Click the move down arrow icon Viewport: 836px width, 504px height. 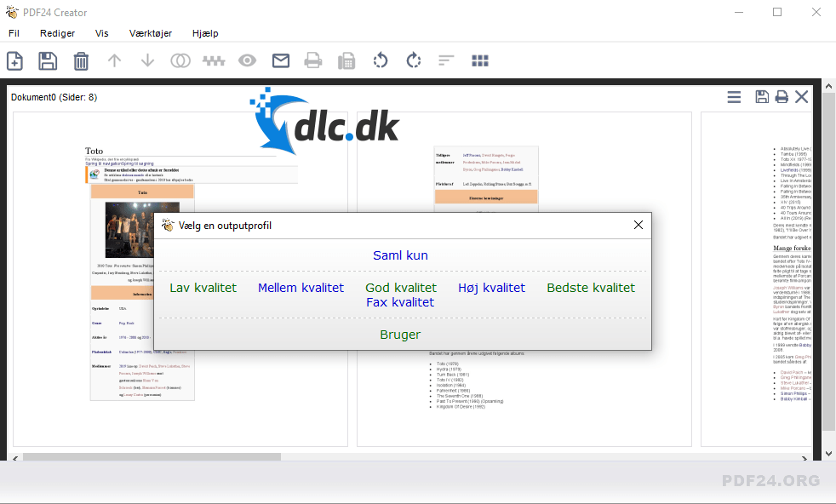pyautogui.click(x=147, y=60)
